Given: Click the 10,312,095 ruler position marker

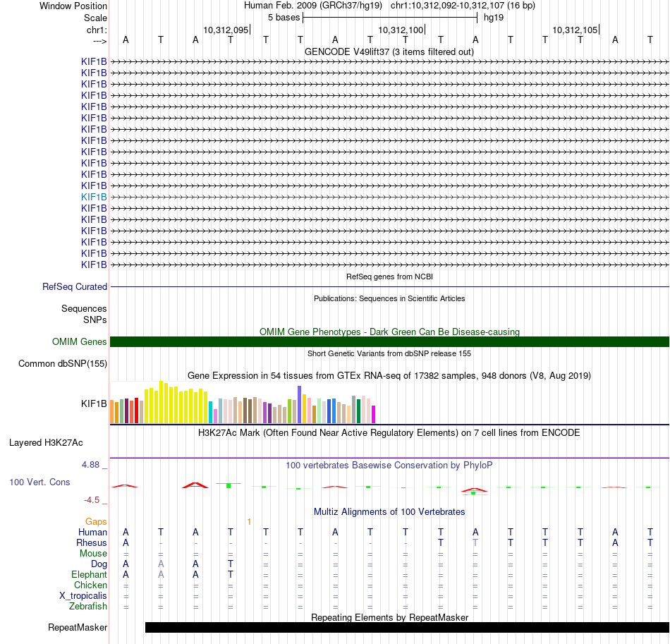Looking at the screenshot, I should coord(226,30).
